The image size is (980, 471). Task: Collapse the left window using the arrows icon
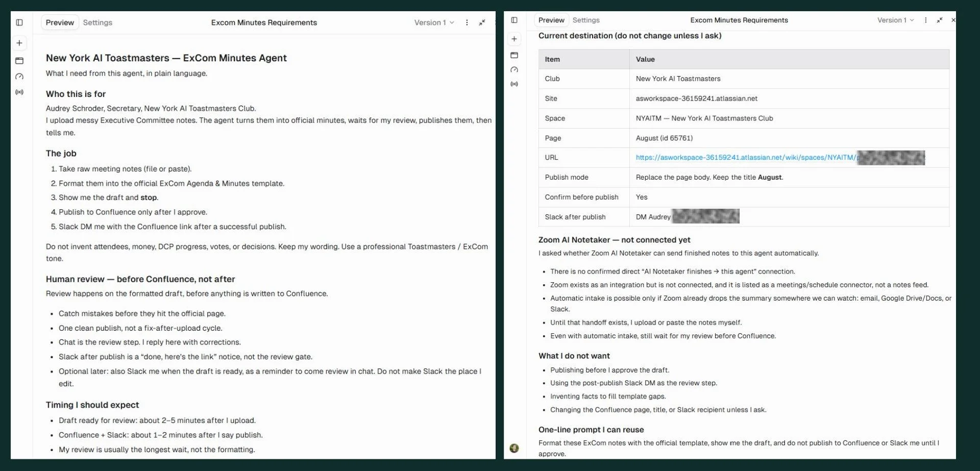pos(482,22)
